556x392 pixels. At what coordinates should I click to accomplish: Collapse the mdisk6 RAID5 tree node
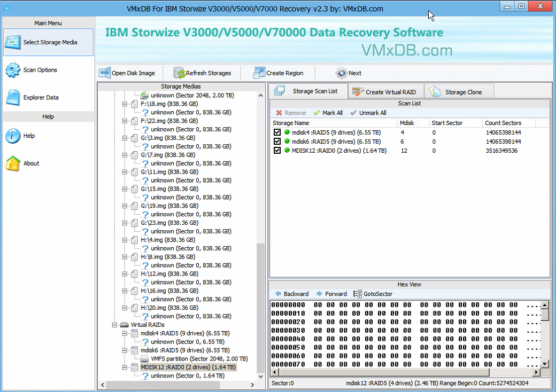click(x=125, y=350)
